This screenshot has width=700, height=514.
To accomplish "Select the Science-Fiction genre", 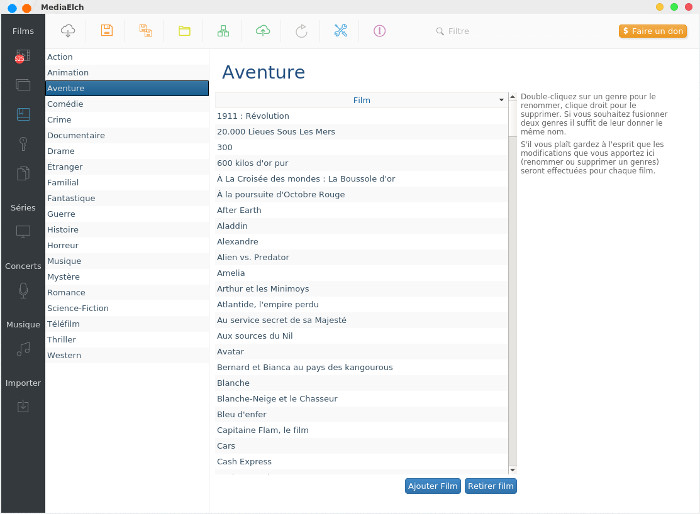I will 80,308.
